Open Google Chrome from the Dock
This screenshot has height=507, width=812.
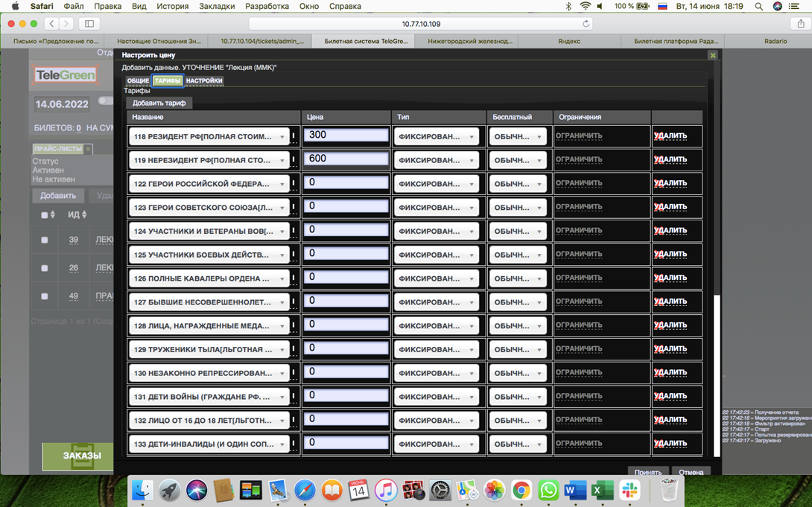[521, 491]
